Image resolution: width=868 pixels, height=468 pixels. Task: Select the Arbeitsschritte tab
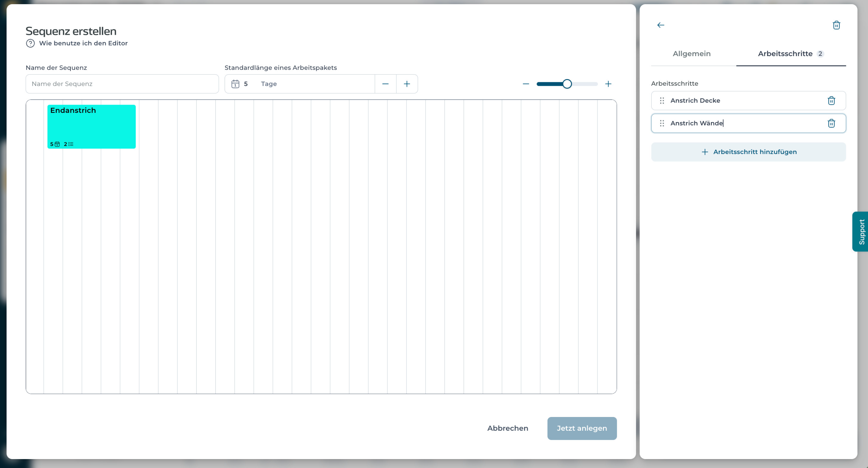791,54
